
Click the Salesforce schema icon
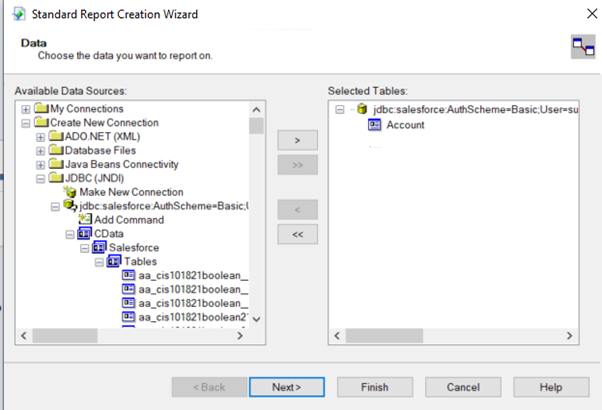click(99, 247)
